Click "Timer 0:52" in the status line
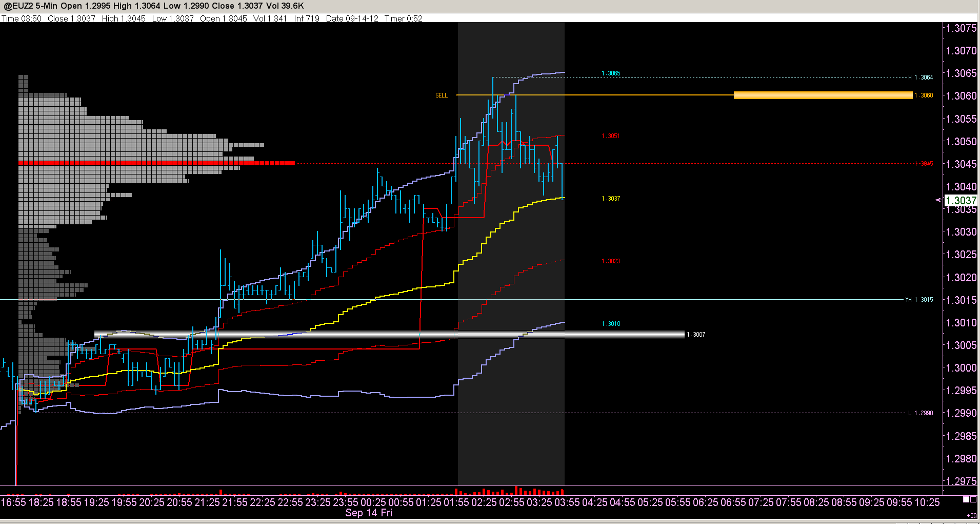 (x=404, y=18)
